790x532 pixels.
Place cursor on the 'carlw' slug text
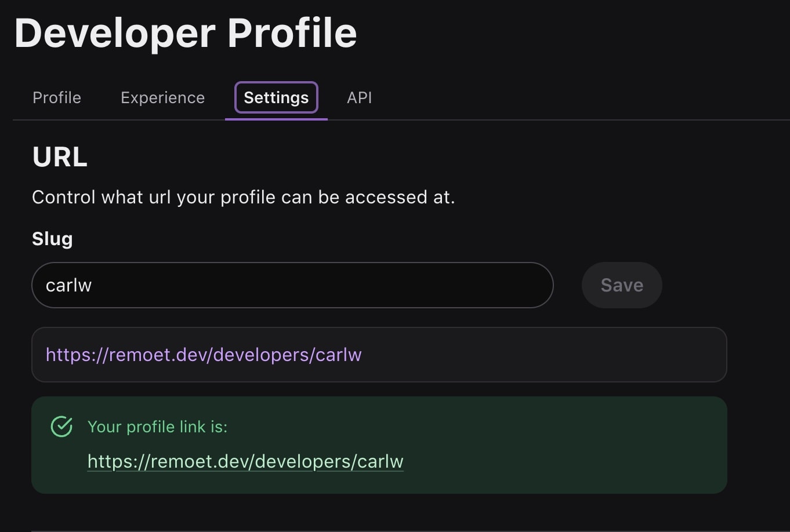[x=69, y=285]
